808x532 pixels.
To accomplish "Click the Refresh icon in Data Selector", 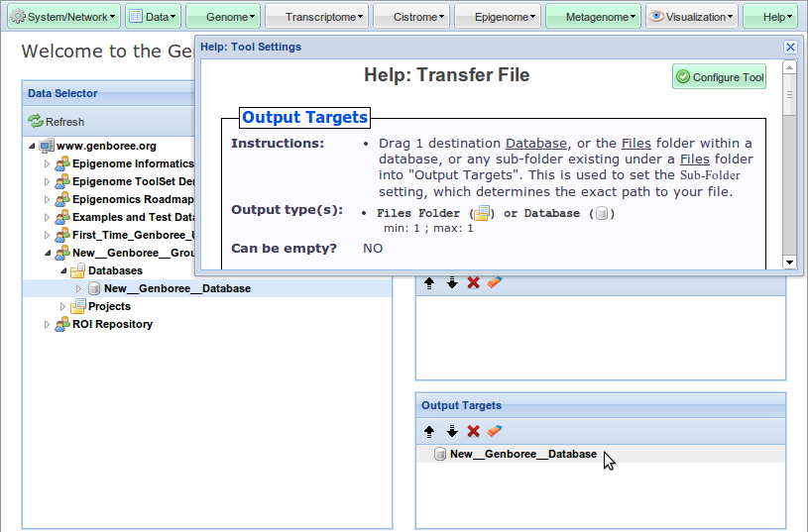I will pyautogui.click(x=36, y=122).
